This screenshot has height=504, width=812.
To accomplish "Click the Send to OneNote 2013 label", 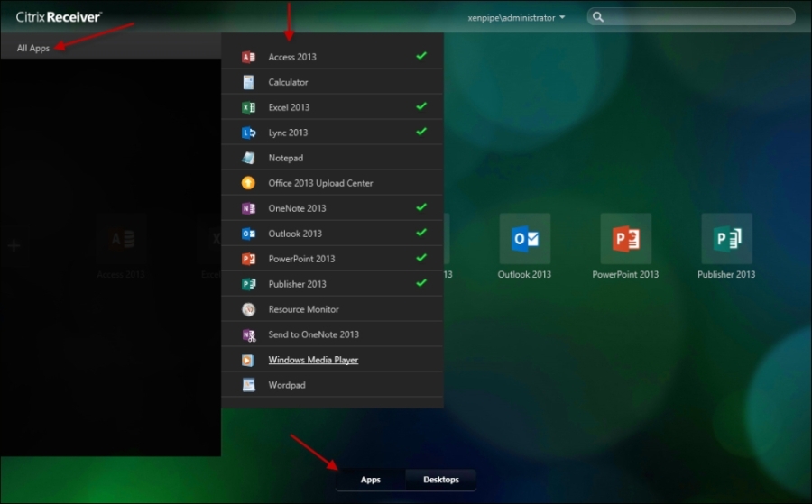I will (x=313, y=334).
